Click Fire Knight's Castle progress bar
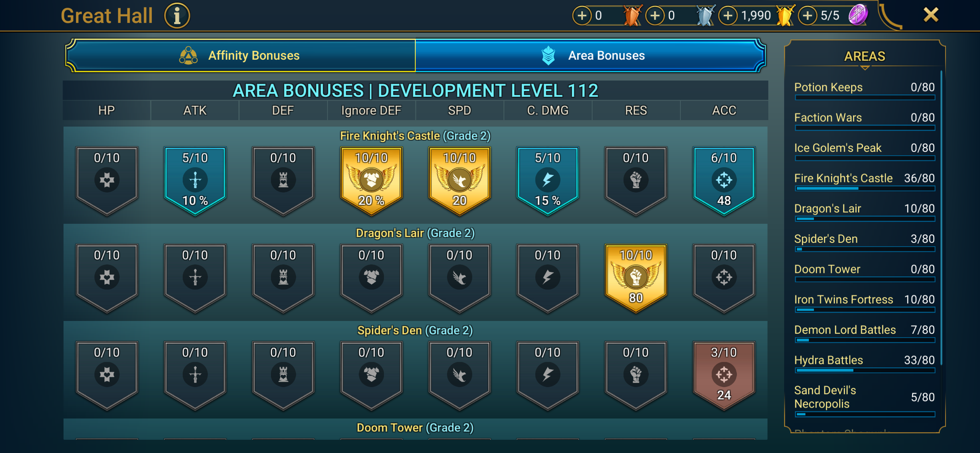Screen dimensions: 980x453 click(x=865, y=189)
